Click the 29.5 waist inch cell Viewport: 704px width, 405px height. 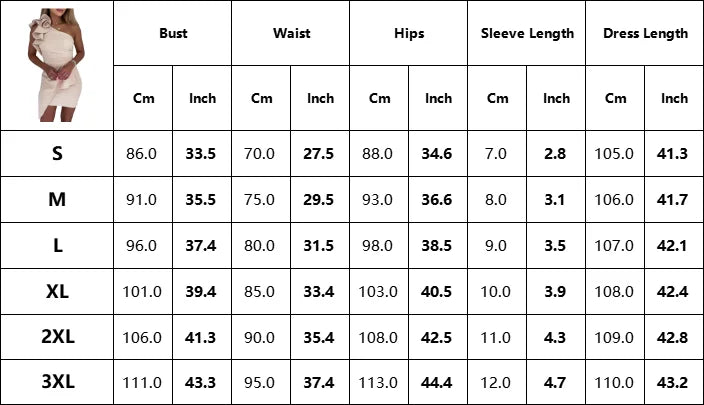(x=319, y=200)
